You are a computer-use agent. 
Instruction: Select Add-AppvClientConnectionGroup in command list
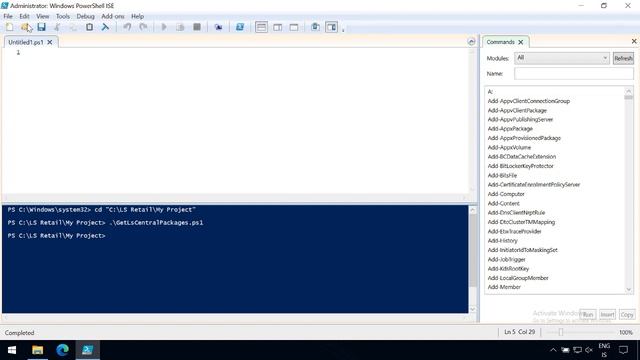529,101
